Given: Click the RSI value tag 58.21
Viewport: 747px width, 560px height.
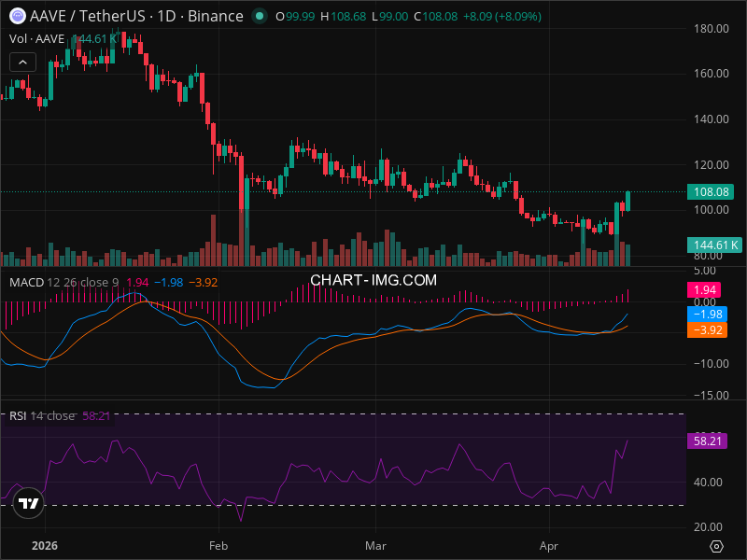Looking at the screenshot, I should [x=707, y=441].
